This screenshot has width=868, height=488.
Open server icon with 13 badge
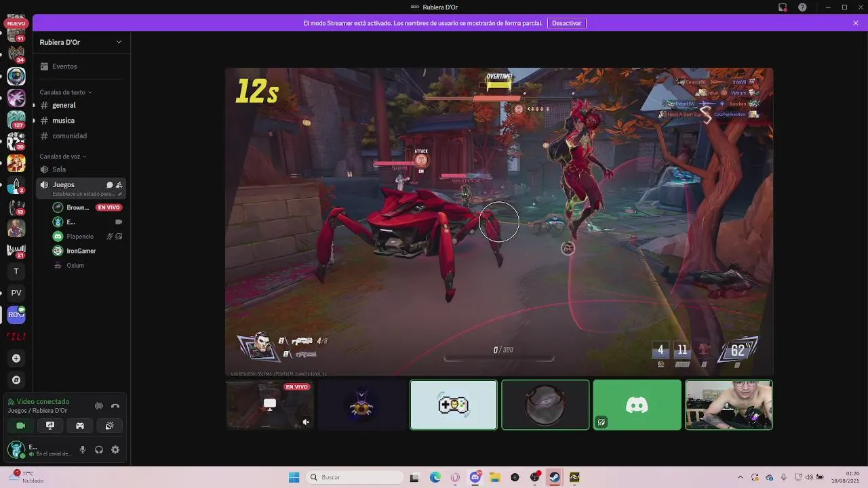pyautogui.click(x=16, y=206)
